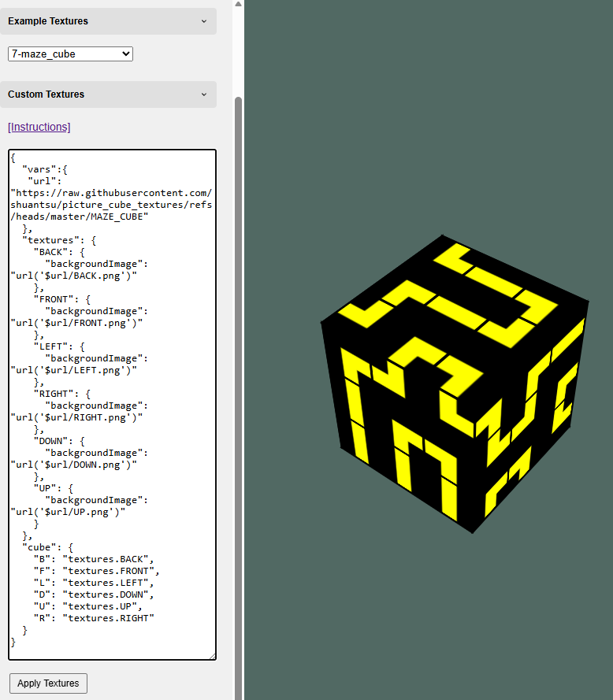Click the scrollbar up arrow
This screenshot has height=700, width=613.
pos(238,5)
